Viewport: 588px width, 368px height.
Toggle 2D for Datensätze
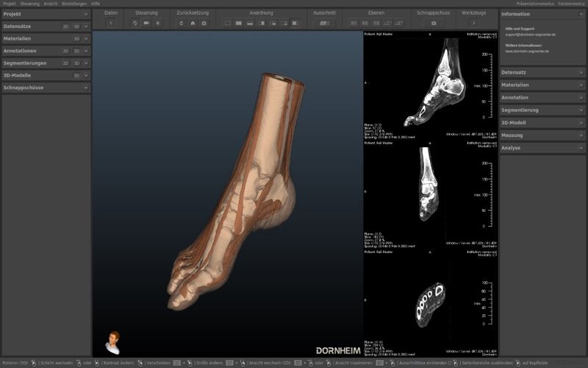[x=65, y=26]
